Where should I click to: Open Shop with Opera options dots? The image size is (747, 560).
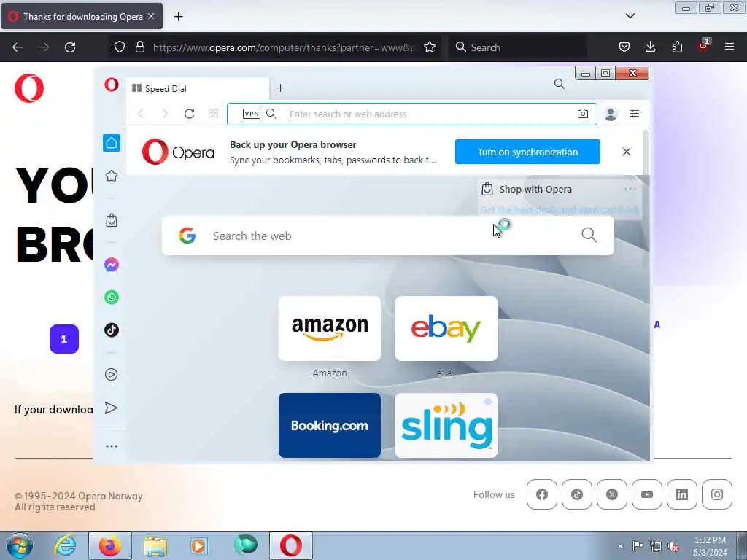(x=630, y=189)
